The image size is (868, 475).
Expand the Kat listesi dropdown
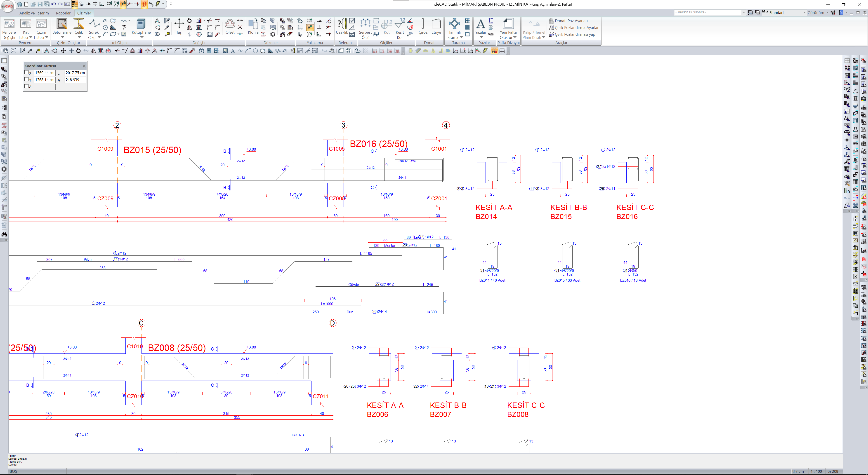tap(31, 37)
